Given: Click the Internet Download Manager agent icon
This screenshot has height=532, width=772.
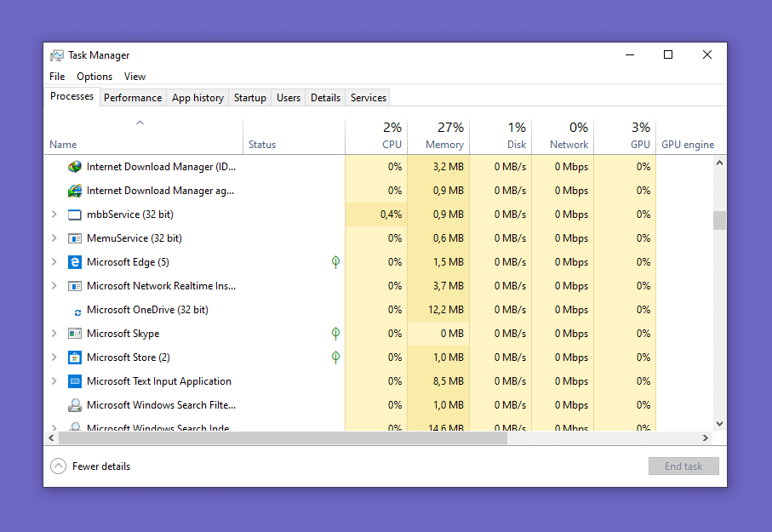Looking at the screenshot, I should tap(75, 191).
